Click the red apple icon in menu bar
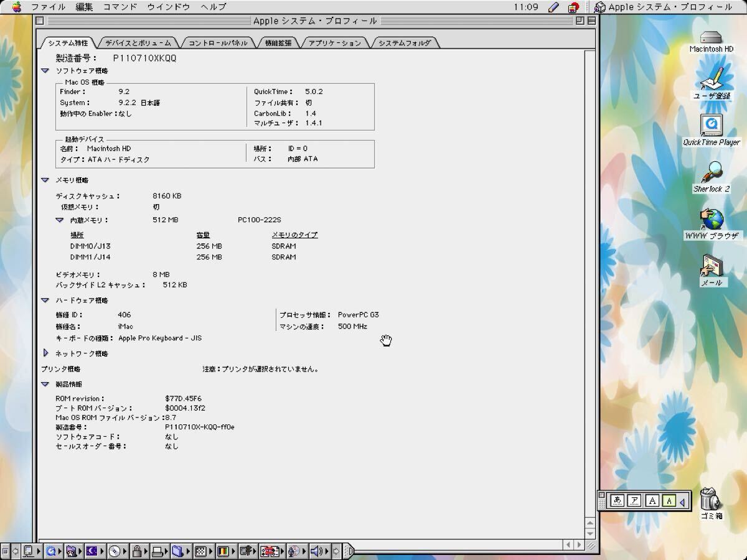 click(573, 7)
